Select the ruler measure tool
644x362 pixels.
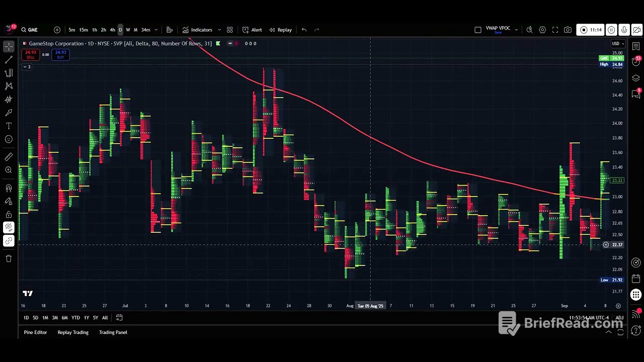[9, 157]
